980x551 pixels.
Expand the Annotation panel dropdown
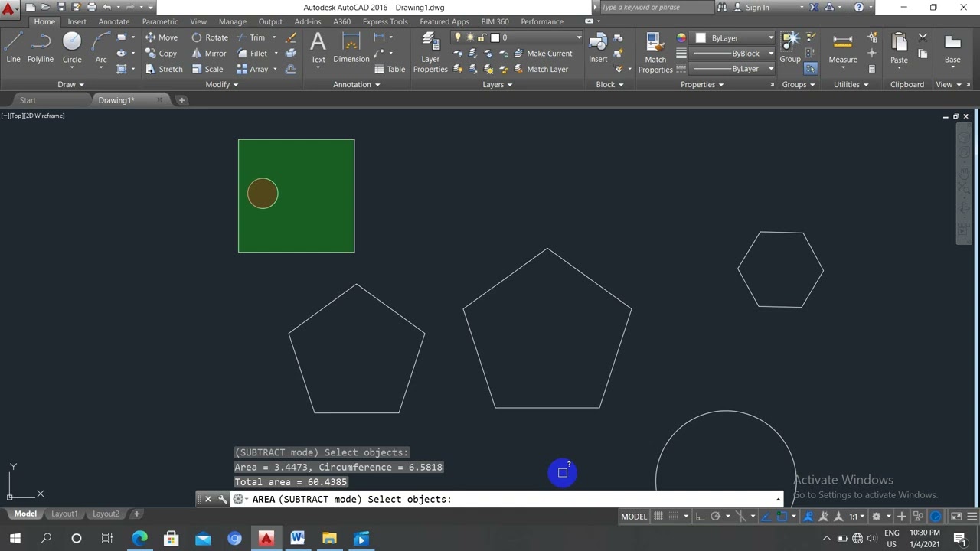click(x=357, y=84)
